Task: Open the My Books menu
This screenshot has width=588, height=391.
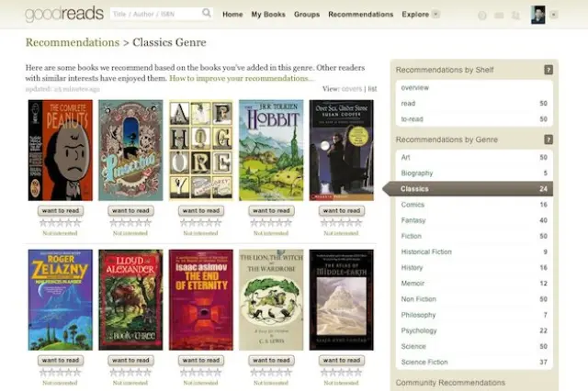Action: [269, 15]
